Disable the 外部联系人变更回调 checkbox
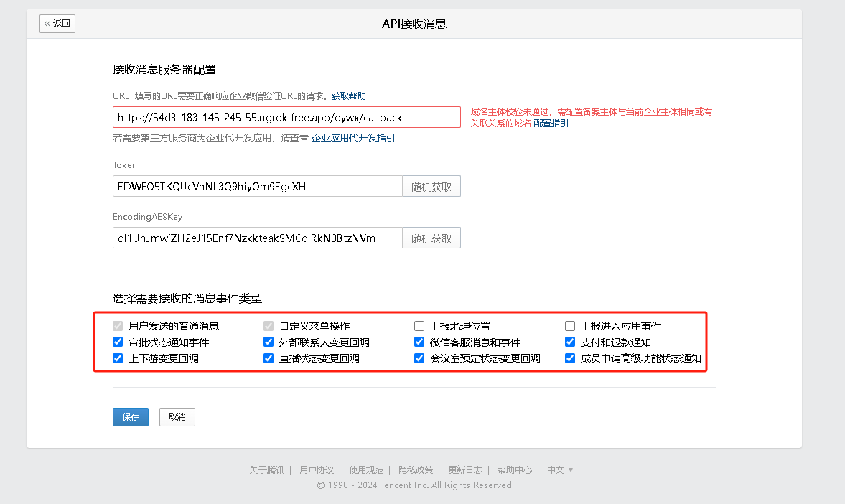Screen dimensions: 845x504 pyautogui.click(x=269, y=342)
